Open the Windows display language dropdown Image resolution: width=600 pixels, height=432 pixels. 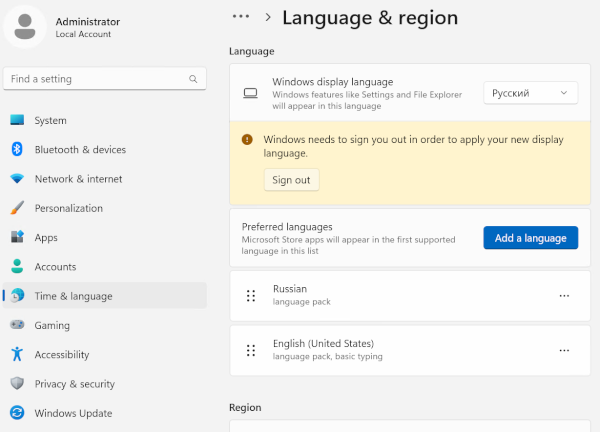530,93
